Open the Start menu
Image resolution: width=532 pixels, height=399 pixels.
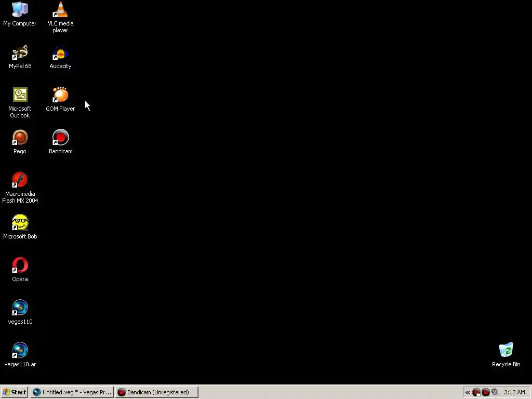click(x=14, y=392)
